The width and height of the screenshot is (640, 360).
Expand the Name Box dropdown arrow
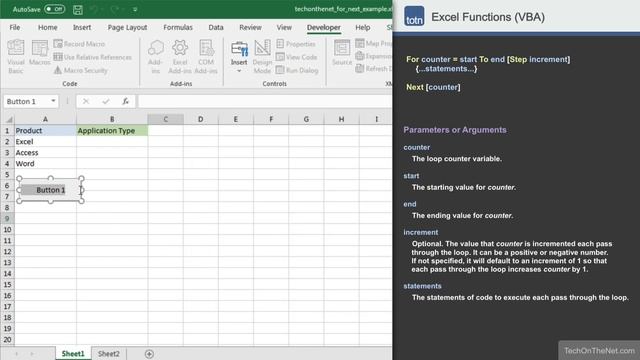tap(53, 101)
